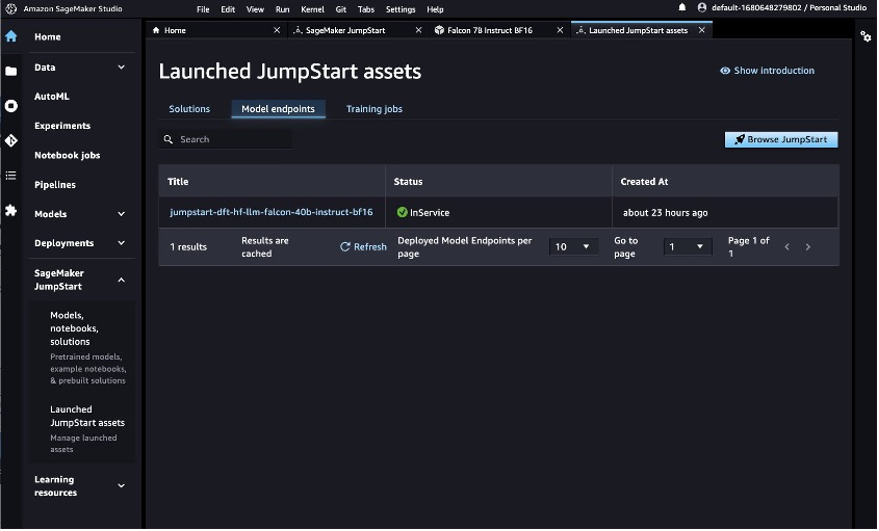Open the Tabs menu
Screen dimensions: 879x531
pyautogui.click(x=366, y=10)
